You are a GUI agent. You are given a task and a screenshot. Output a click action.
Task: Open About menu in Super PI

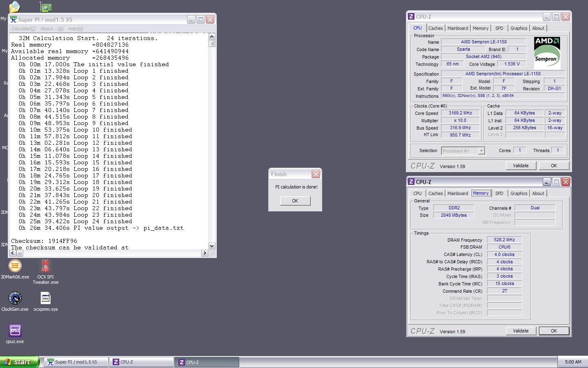click(x=52, y=29)
